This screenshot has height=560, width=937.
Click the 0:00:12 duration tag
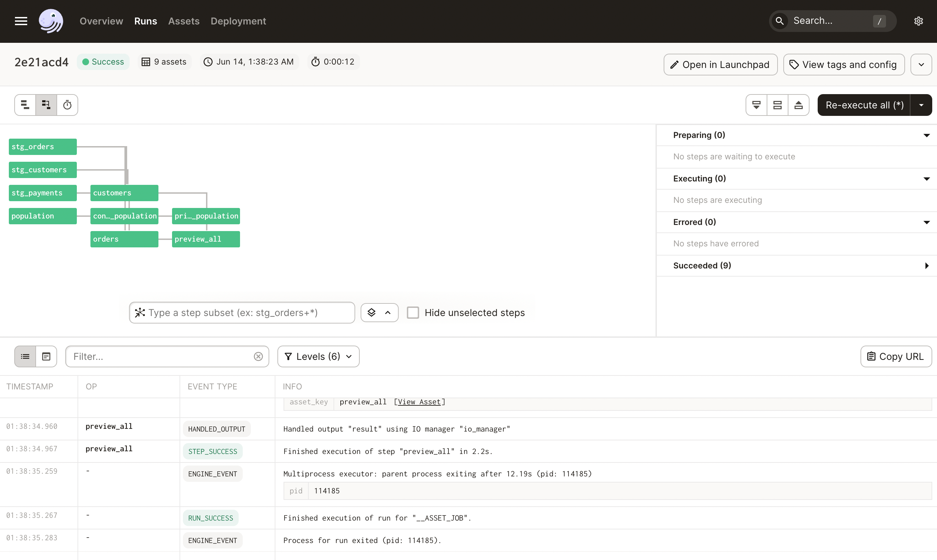pyautogui.click(x=333, y=62)
